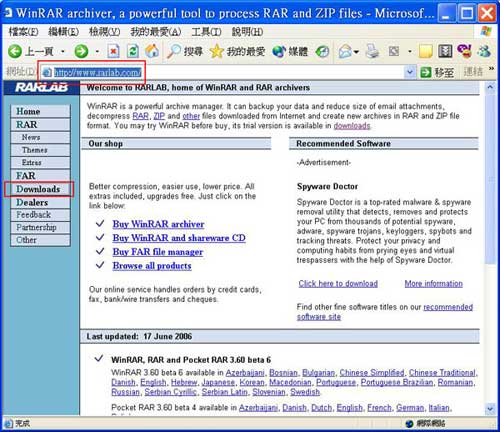
Task: Click the Messenger buddies toolbar icon
Action: click(484, 51)
